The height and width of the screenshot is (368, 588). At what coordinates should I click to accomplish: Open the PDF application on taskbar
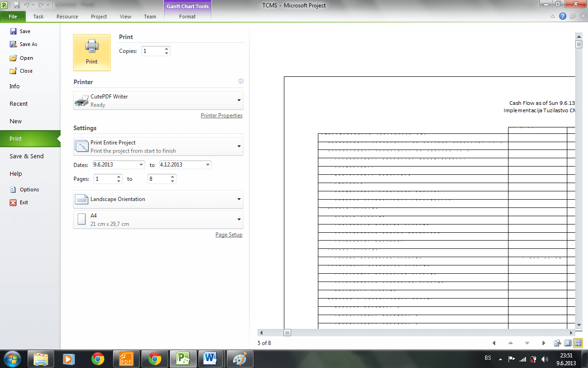(126, 359)
